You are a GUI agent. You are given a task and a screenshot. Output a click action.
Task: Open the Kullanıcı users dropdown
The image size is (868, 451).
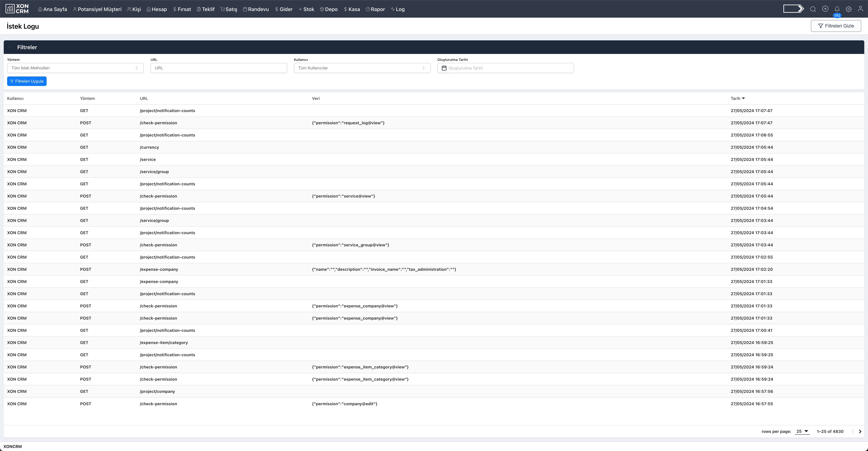tap(362, 68)
